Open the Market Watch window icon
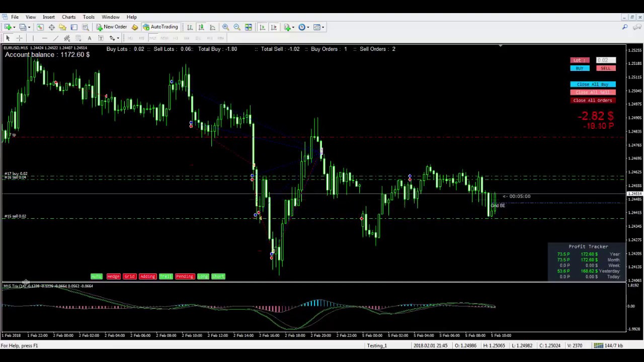The height and width of the screenshot is (362, 644). 40,27
